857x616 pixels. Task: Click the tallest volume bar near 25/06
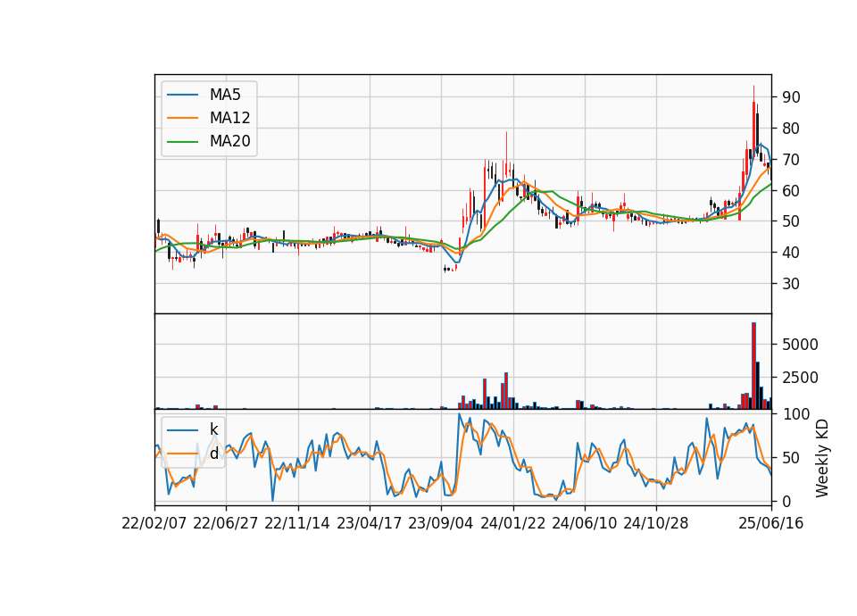pos(753,366)
